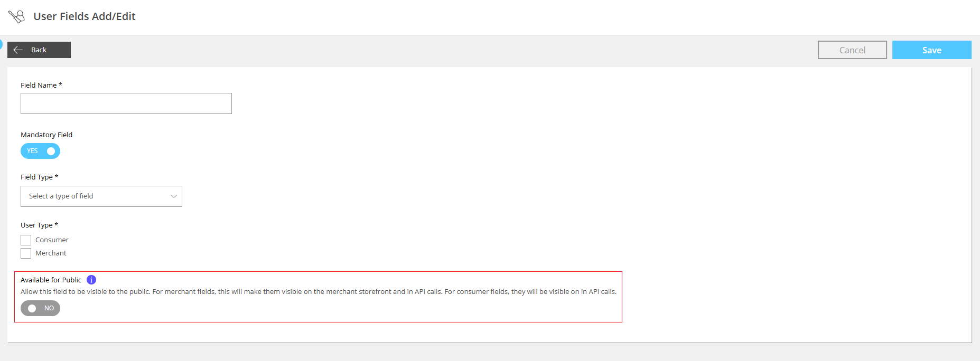Viewport: 980px width, 361px height.
Task: Click the tools icon beside the page title
Action: (x=16, y=16)
